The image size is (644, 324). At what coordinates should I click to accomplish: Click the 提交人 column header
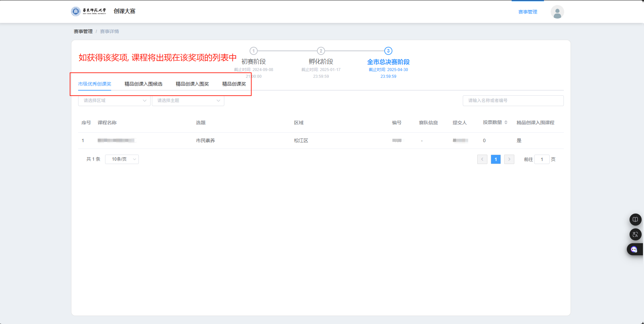pos(460,123)
